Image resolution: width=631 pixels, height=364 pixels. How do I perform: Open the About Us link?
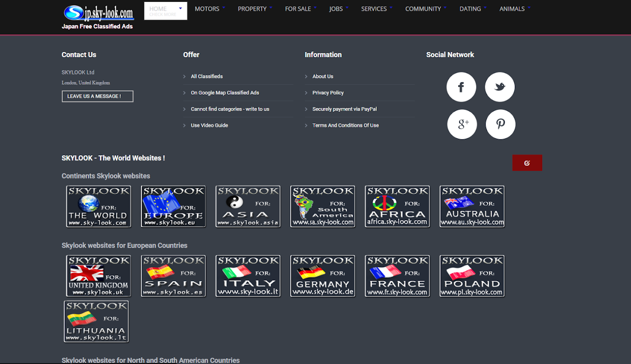[x=323, y=76]
